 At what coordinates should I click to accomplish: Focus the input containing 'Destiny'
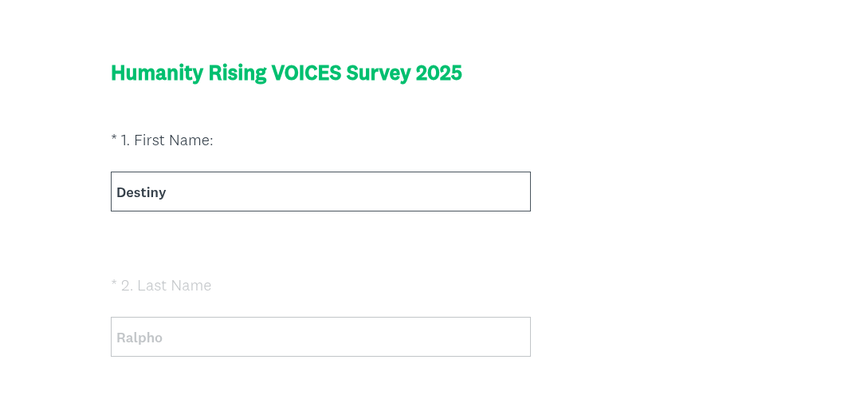tap(320, 192)
